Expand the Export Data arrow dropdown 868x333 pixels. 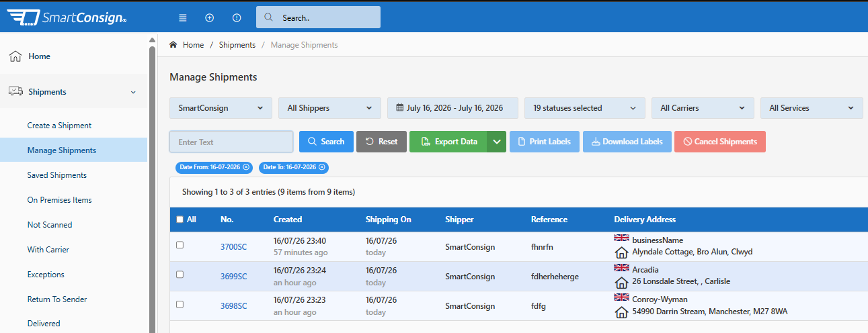tap(497, 142)
